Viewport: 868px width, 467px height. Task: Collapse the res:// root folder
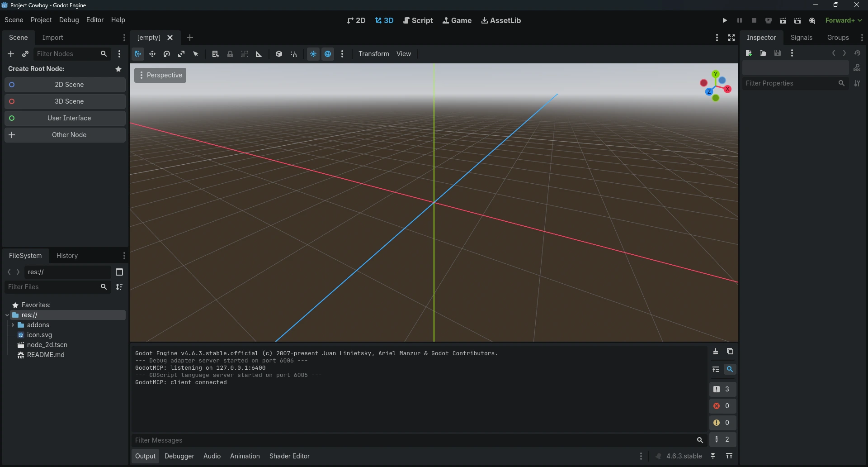[x=7, y=315]
